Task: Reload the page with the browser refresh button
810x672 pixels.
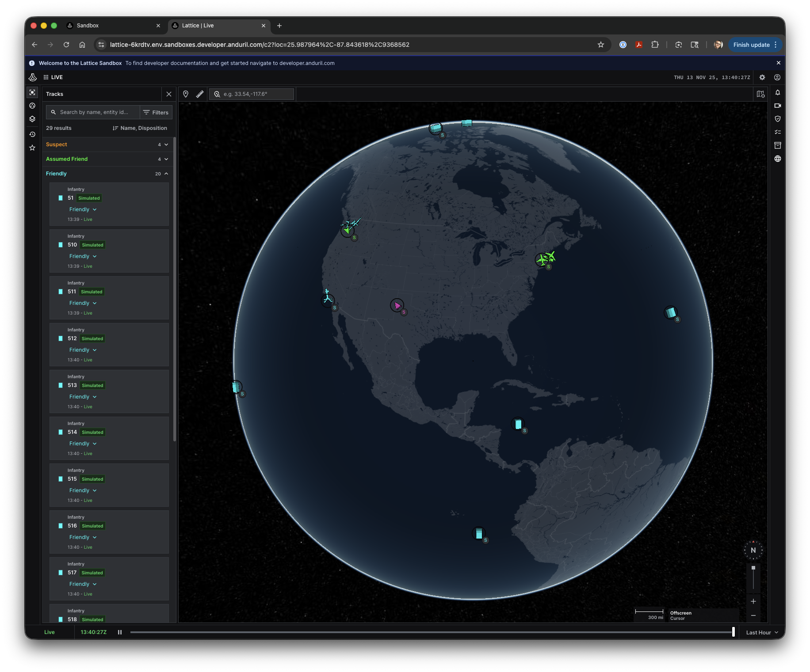Action: point(66,45)
